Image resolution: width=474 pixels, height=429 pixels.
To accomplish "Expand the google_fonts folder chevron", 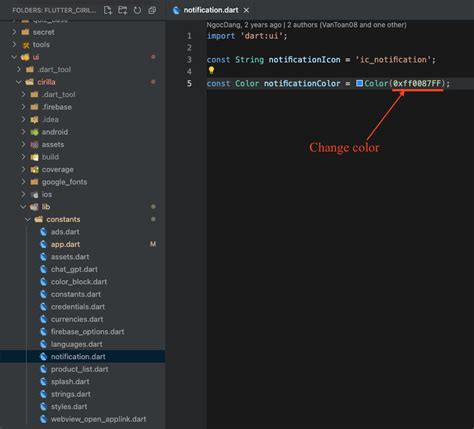I will [x=23, y=182].
